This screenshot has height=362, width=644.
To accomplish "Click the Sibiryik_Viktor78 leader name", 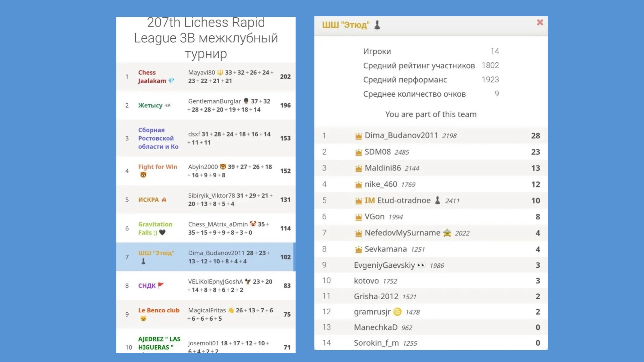I will [x=212, y=195].
